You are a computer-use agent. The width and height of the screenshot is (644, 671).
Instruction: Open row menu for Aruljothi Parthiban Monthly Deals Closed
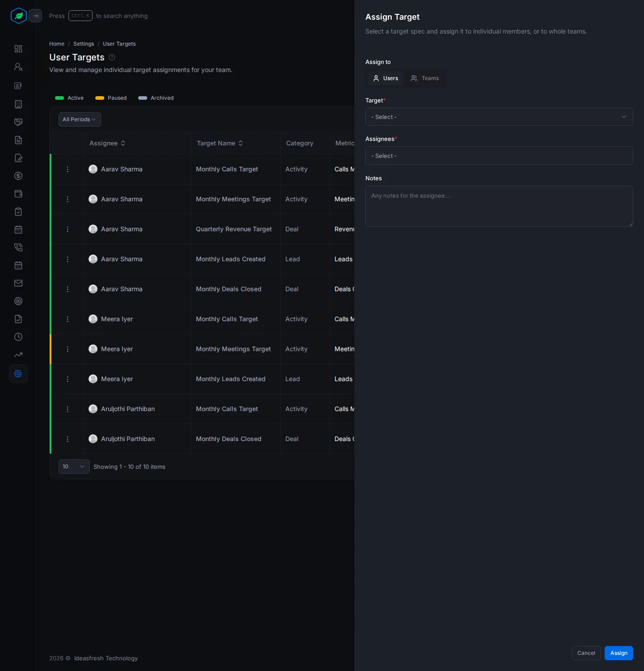(x=68, y=439)
